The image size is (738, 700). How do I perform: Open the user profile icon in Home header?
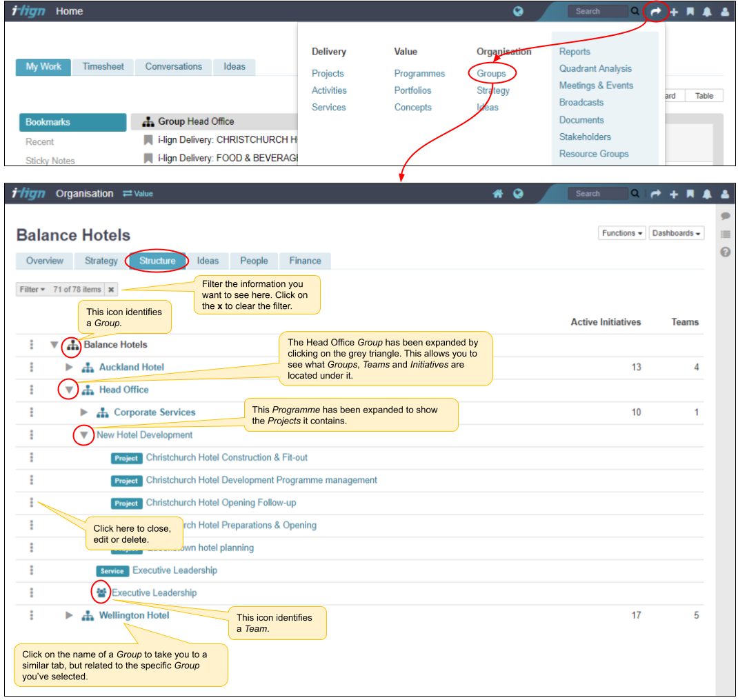tap(725, 12)
